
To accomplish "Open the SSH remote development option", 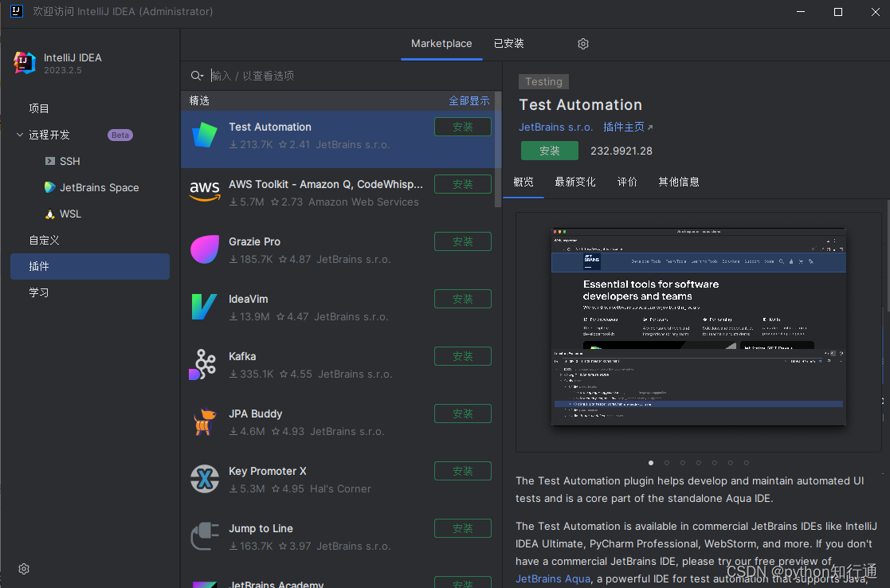I will [x=68, y=161].
